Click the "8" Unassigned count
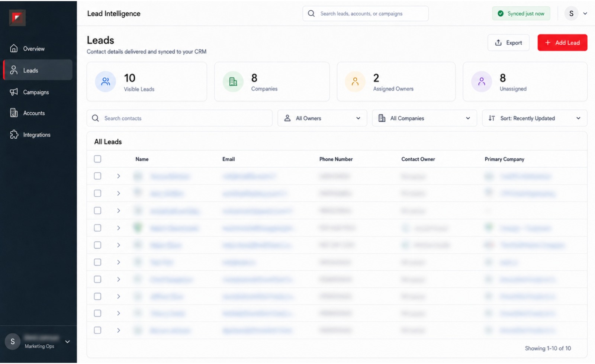Image resolution: width=595 pixels, height=364 pixels. point(503,78)
